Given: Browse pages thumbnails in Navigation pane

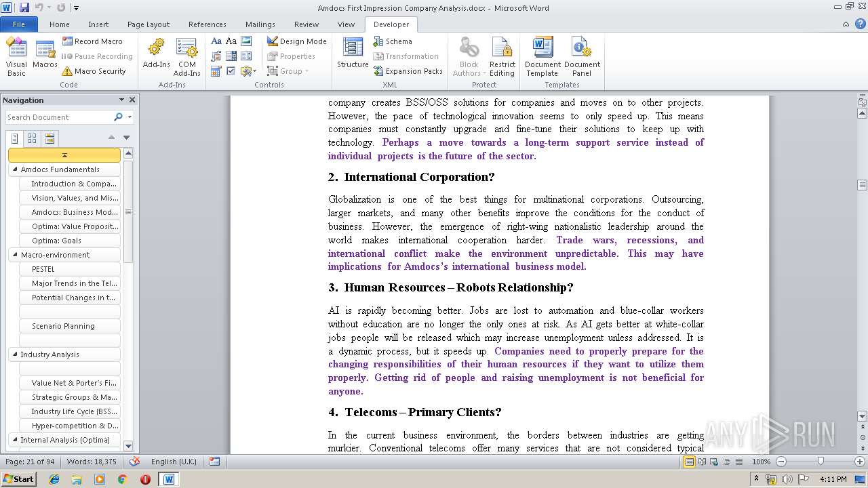Looking at the screenshot, I should [32, 138].
